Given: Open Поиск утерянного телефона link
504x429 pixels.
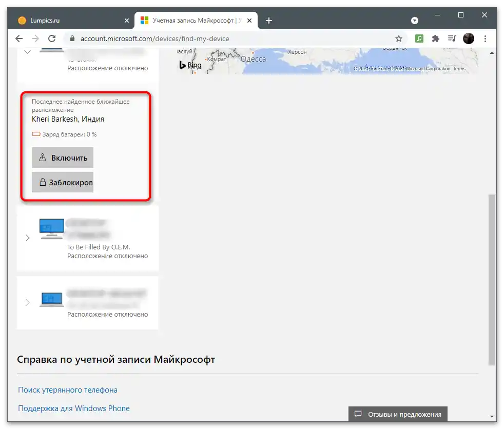Looking at the screenshot, I should [68, 390].
